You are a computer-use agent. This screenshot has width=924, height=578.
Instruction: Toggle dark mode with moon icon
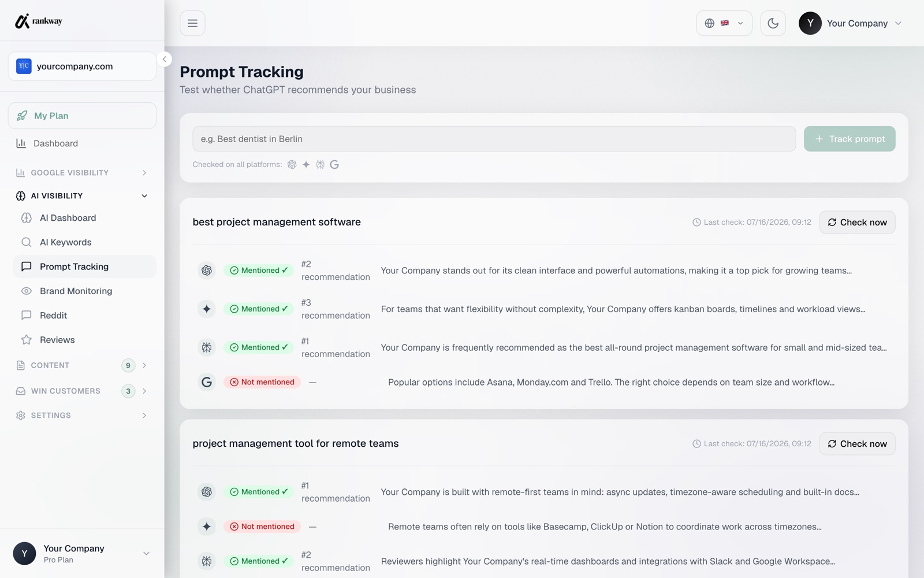click(x=773, y=23)
